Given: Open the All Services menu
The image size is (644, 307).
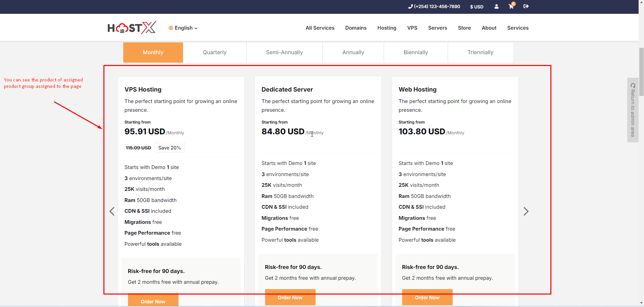Looking at the screenshot, I should 320,28.
